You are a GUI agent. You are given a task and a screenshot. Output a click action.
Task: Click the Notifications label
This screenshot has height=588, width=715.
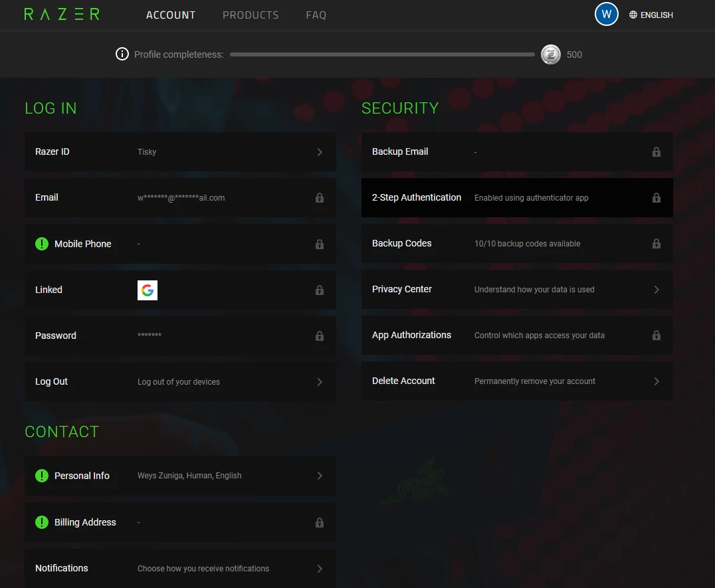62,569
